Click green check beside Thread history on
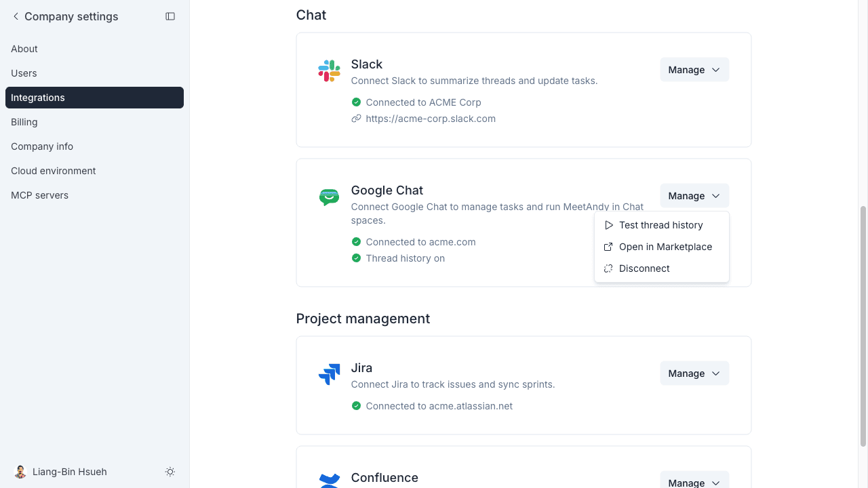The width and height of the screenshot is (868, 488). [x=356, y=258]
